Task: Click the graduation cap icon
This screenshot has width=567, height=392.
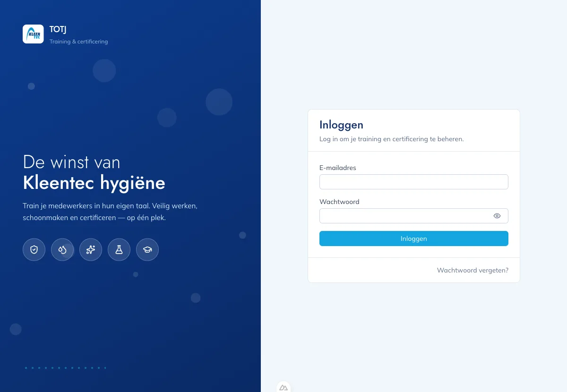Action: click(147, 249)
